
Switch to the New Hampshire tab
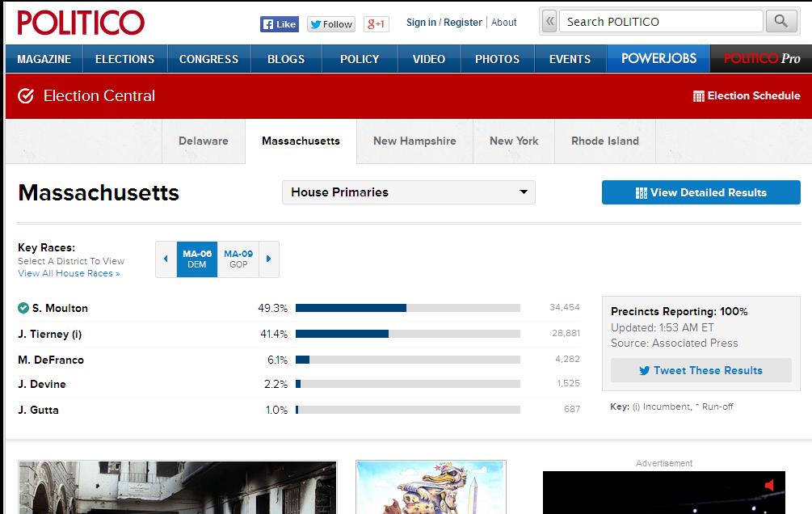coord(414,141)
